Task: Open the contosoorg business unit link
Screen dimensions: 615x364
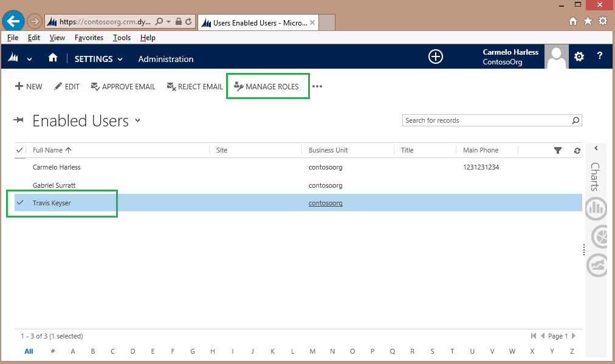Action: [x=325, y=203]
